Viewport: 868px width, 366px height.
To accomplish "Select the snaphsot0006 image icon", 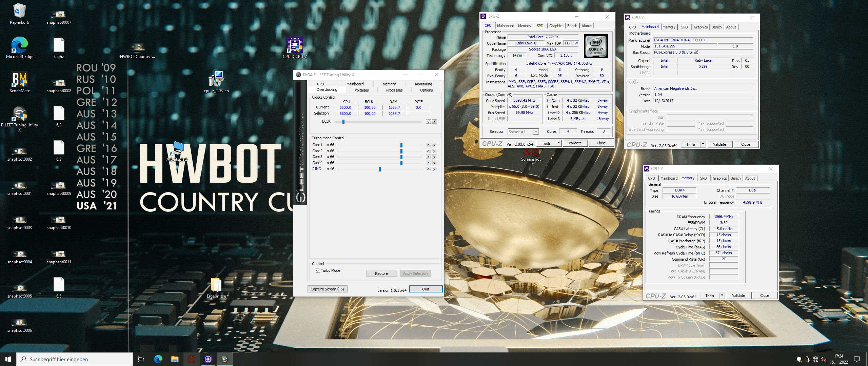I will (x=19, y=325).
